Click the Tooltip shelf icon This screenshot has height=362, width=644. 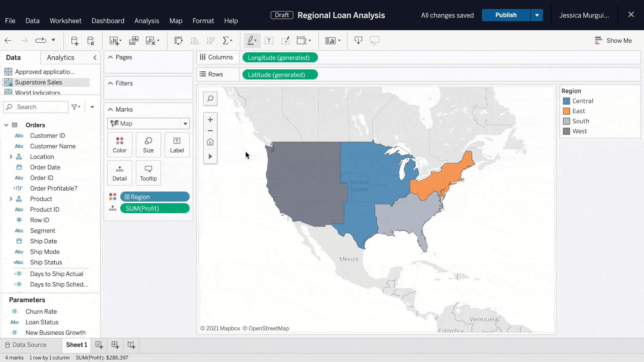148,173
